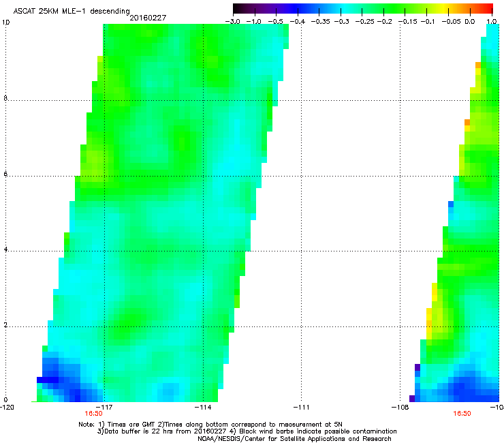Click the longitude axis label -114

[203, 408]
